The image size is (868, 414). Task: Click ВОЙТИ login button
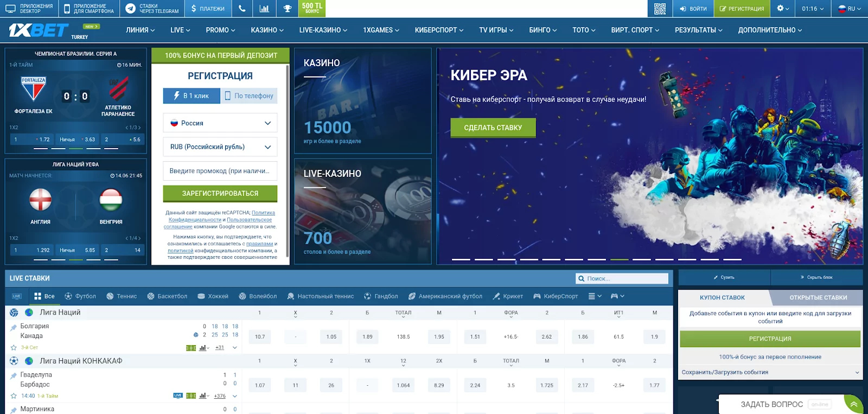[693, 9]
